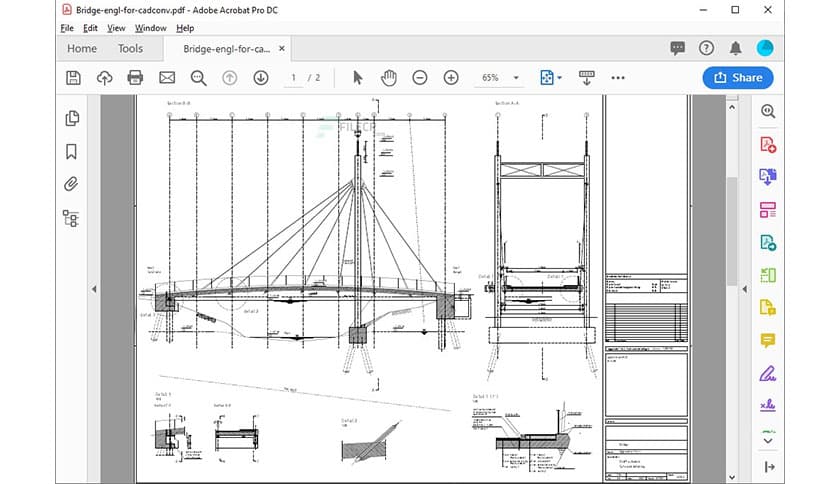
Task: Go to next page arrow
Action: 261,78
